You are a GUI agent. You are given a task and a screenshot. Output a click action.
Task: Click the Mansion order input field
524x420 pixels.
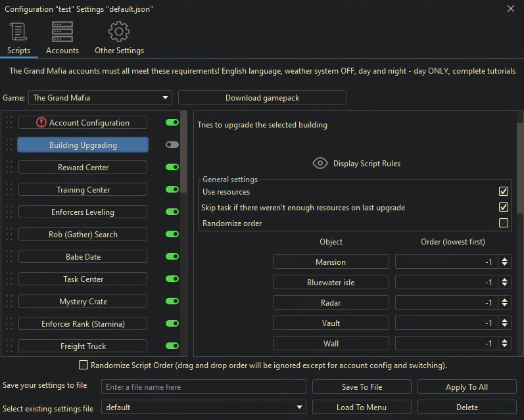point(446,262)
